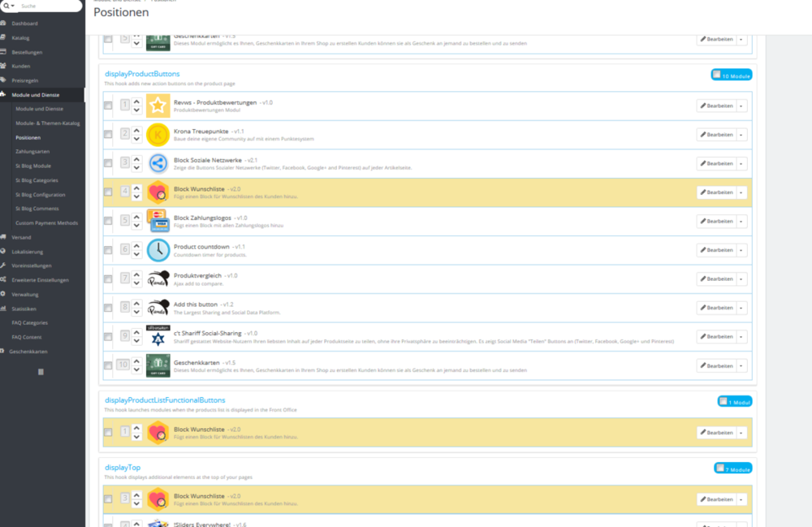Select the checkbox for Product countdown
Viewport: 812px width, 527px height.
click(107, 249)
